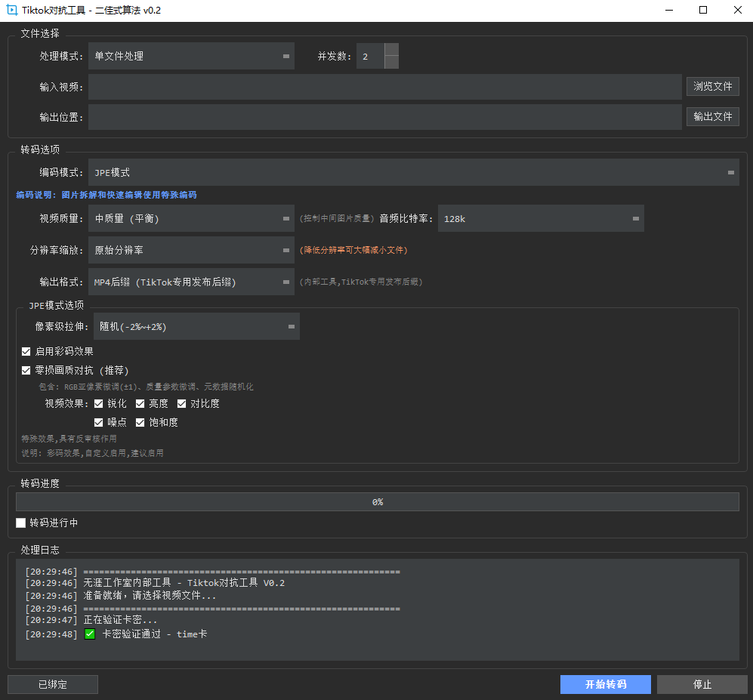
Task: Click the 输入视频 path field
Action: click(x=384, y=87)
